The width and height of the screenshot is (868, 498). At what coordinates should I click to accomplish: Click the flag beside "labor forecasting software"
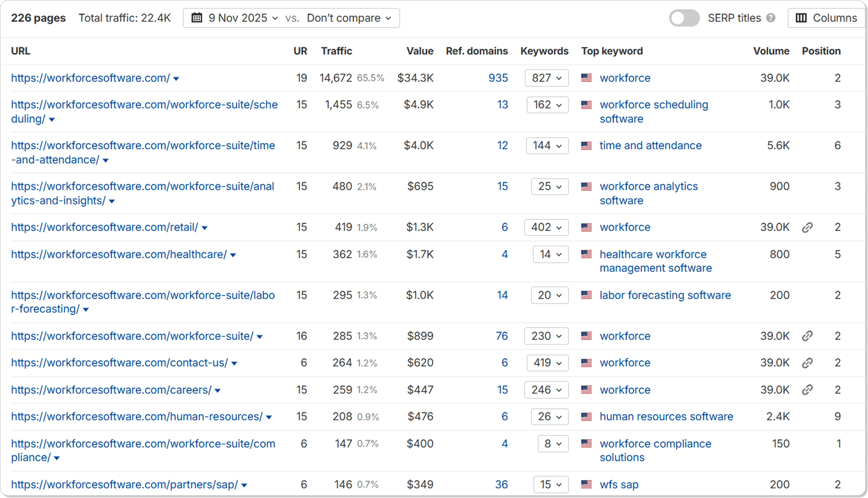click(x=586, y=295)
